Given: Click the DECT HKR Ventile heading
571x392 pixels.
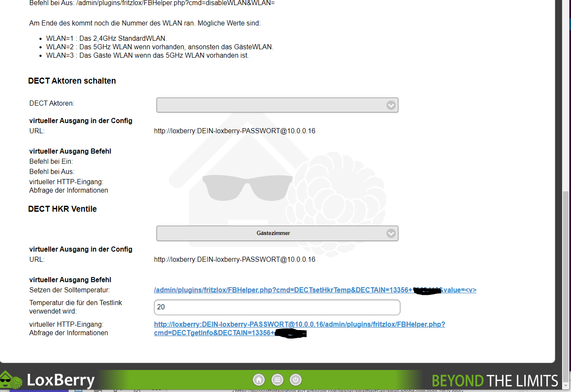Looking at the screenshot, I should (62, 209).
